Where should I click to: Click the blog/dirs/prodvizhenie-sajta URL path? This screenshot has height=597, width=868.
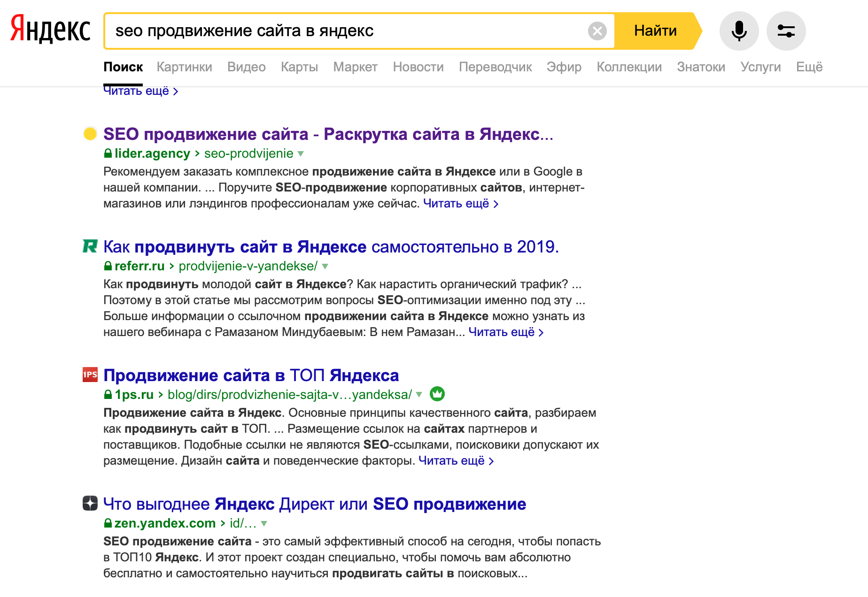pyautogui.click(x=290, y=395)
